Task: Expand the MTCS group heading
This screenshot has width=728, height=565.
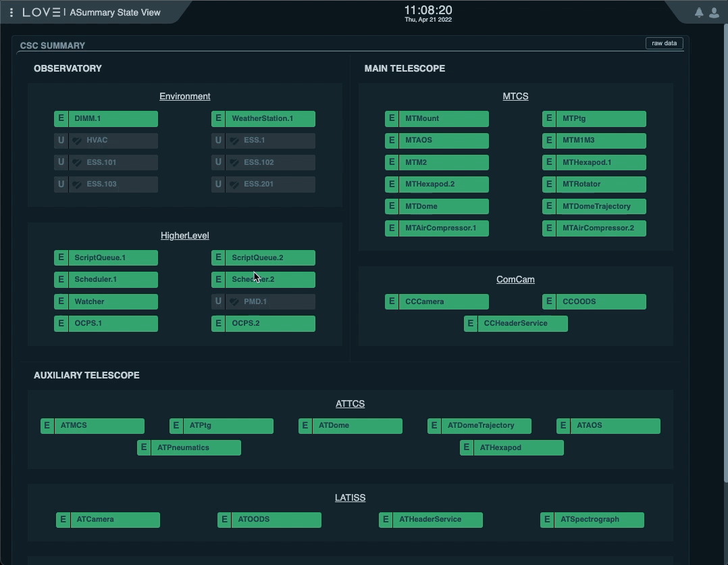Action: point(515,96)
